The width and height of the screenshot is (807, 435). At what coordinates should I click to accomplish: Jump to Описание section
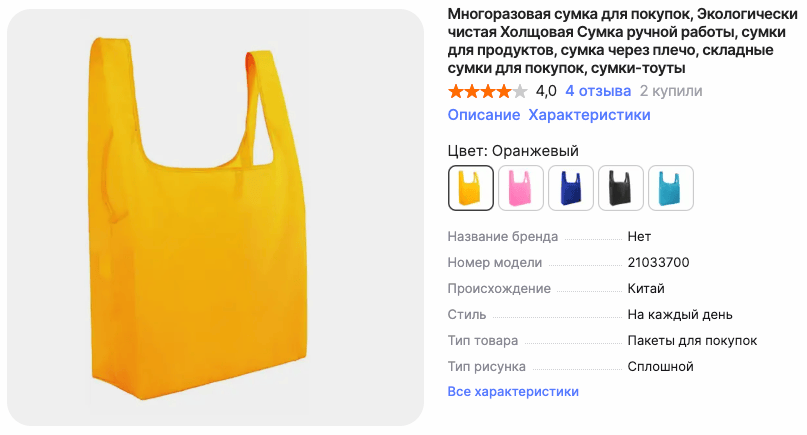point(483,115)
